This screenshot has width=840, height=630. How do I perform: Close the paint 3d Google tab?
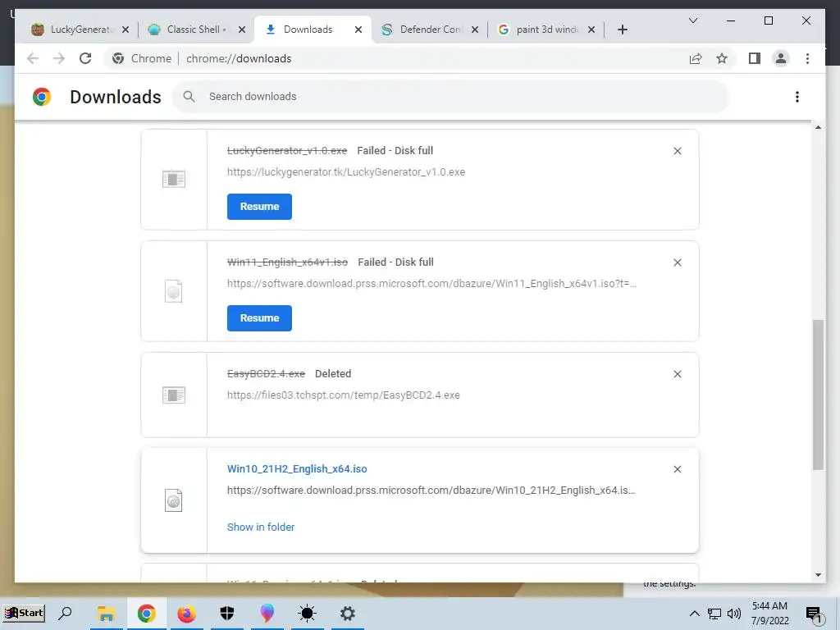coord(591,30)
